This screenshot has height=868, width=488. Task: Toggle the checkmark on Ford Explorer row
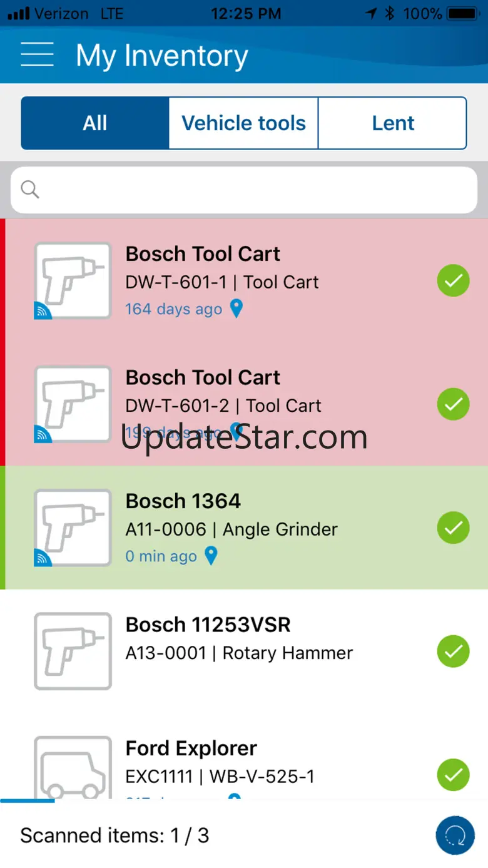[454, 775]
